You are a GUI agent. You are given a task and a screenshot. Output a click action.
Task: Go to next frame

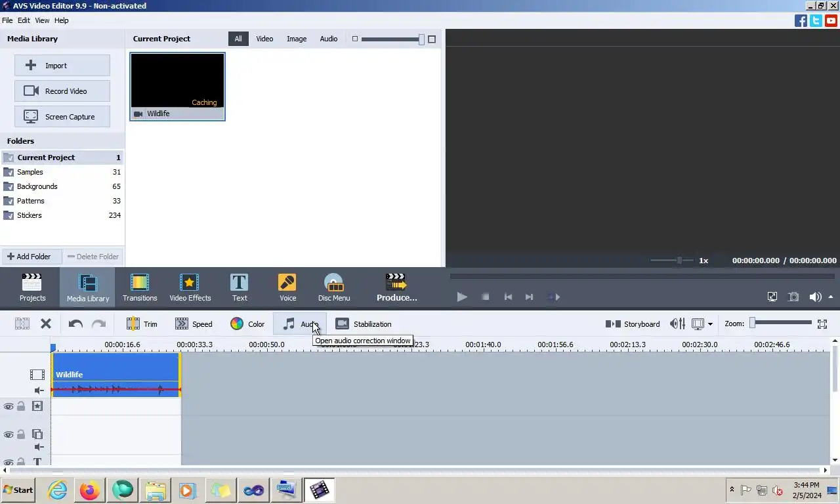click(x=529, y=297)
